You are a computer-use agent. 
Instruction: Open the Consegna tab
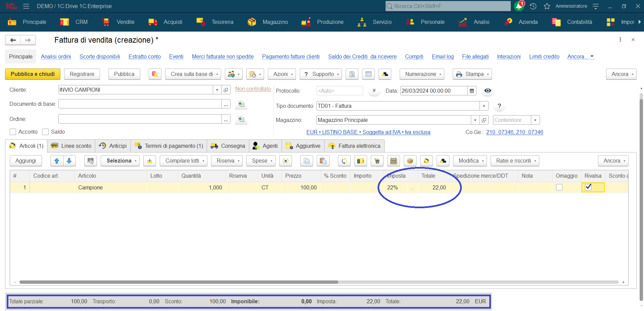click(x=228, y=146)
